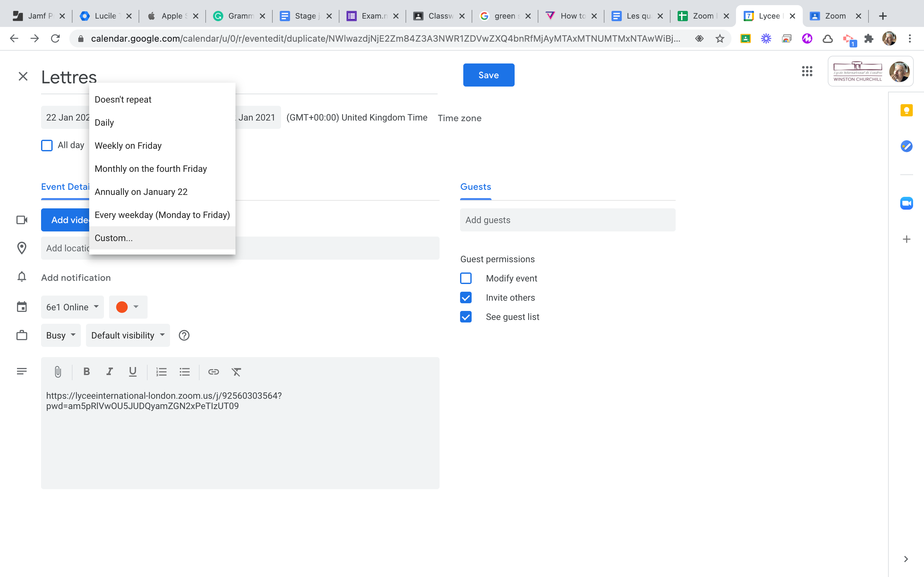This screenshot has width=924, height=577.
Task: Open Google Keep in side panel
Action: 906,111
